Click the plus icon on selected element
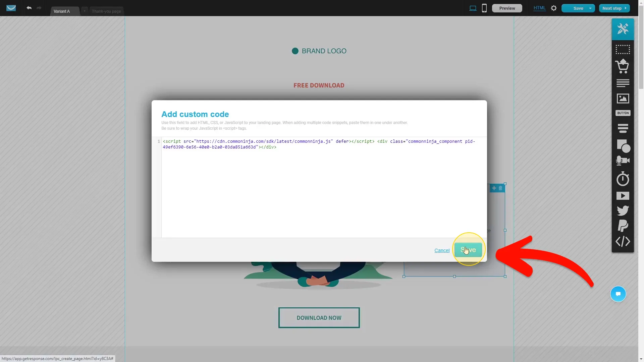The height and width of the screenshot is (362, 644). [x=494, y=188]
